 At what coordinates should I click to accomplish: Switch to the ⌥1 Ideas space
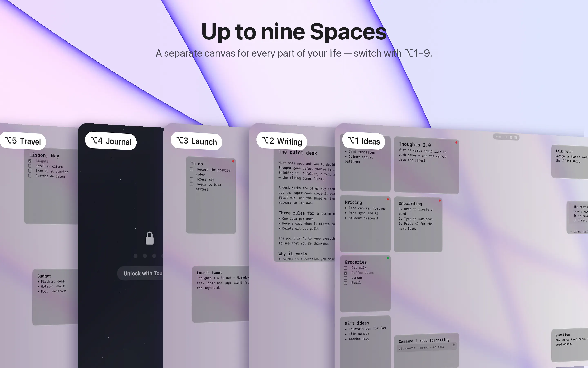click(x=364, y=141)
